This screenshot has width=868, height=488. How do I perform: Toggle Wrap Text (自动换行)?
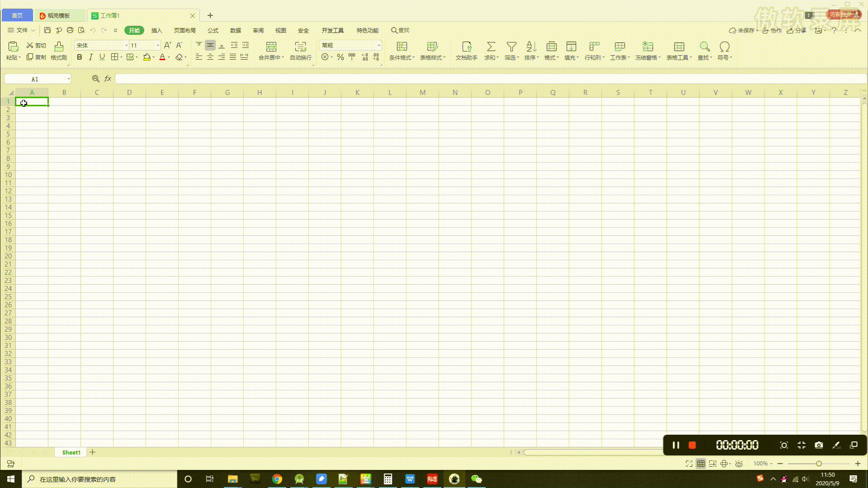pos(300,47)
